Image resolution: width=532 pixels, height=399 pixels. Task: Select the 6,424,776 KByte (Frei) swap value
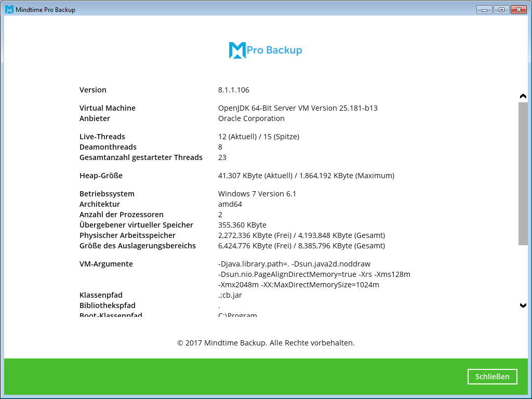coord(255,246)
